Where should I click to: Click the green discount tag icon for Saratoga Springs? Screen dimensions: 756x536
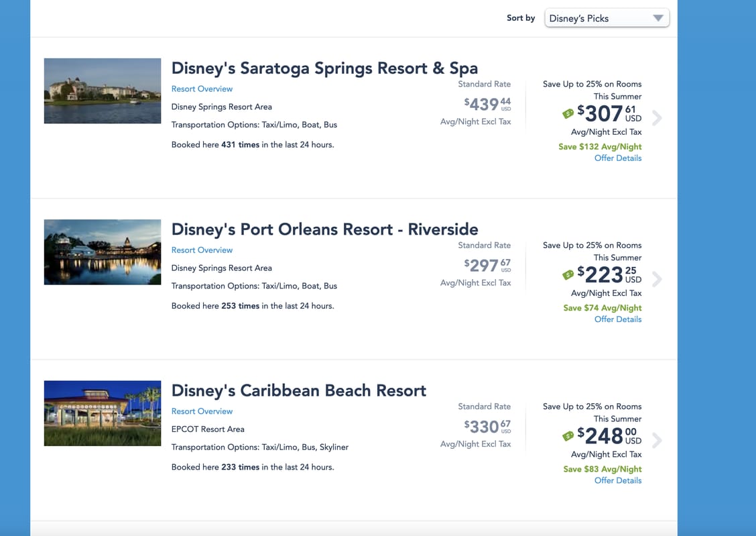coord(568,114)
